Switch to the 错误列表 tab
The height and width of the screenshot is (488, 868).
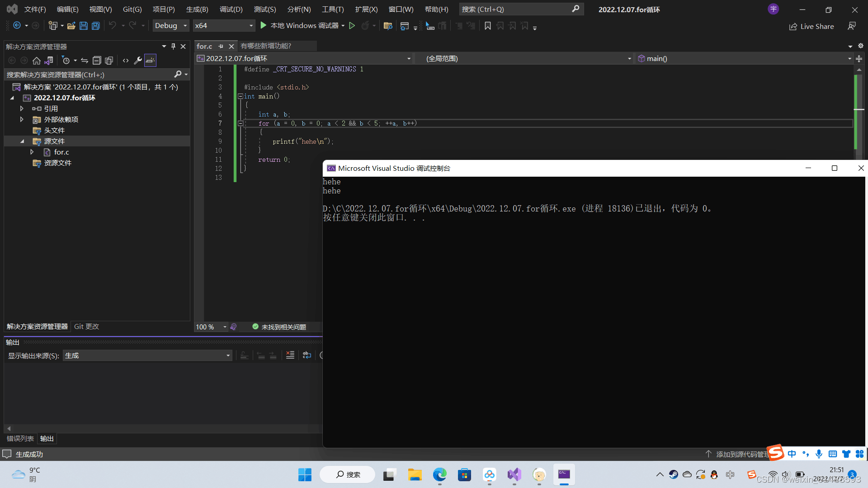coord(20,438)
